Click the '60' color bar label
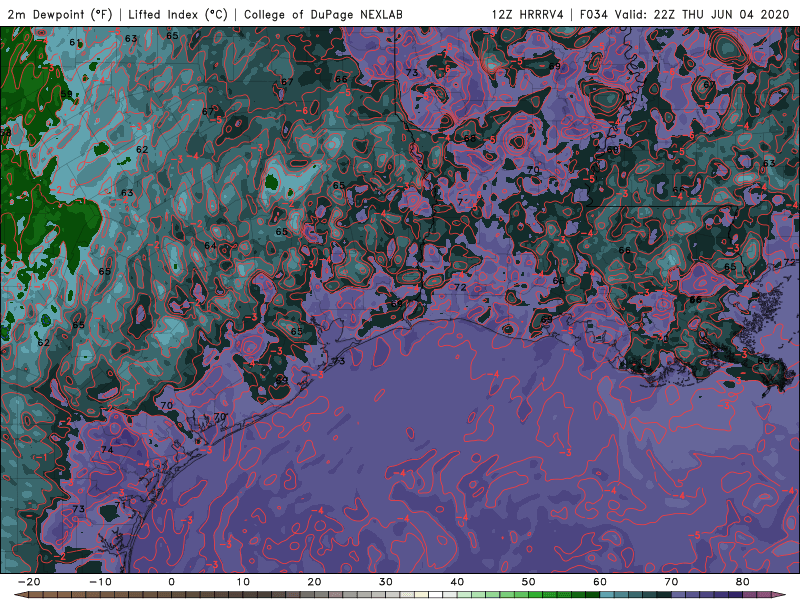Viewport: 800px width, 600px height. [600, 582]
